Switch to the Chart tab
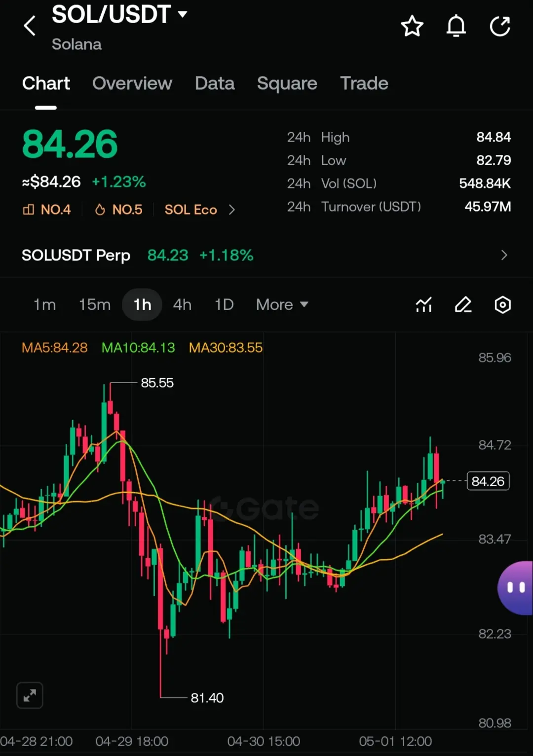 (x=46, y=83)
